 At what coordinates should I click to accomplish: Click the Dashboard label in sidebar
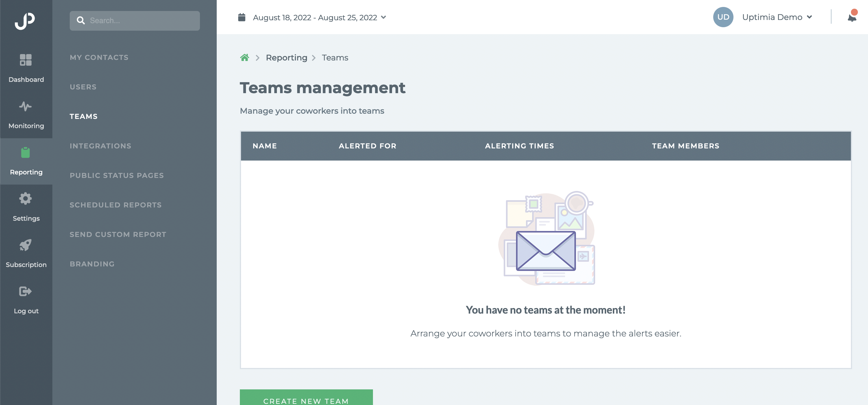(x=26, y=80)
